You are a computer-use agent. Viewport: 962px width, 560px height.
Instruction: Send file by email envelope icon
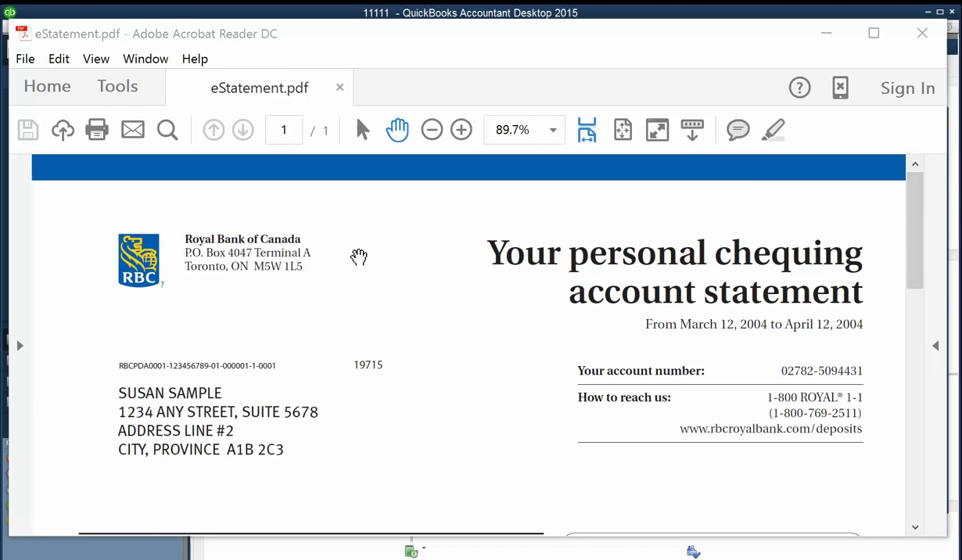(133, 130)
